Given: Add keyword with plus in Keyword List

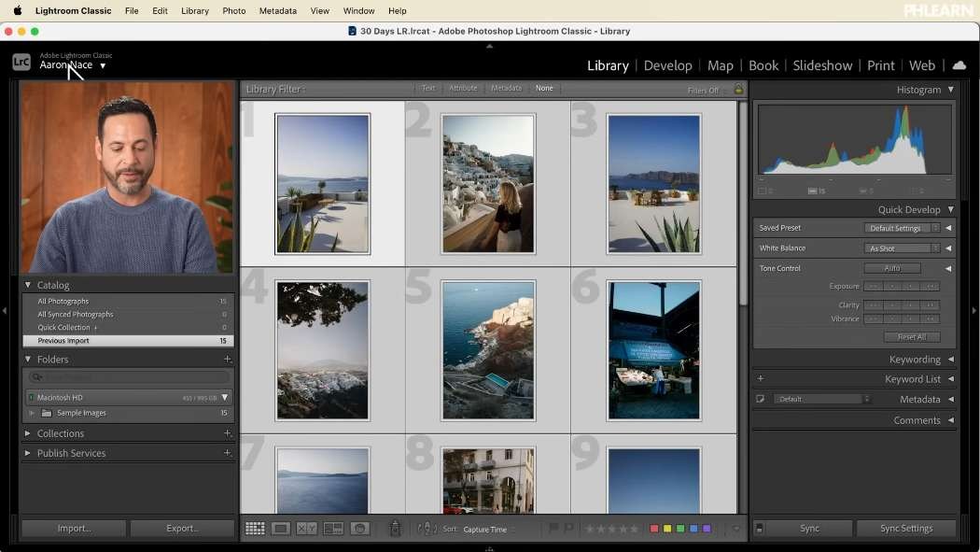Looking at the screenshot, I should pos(761,379).
